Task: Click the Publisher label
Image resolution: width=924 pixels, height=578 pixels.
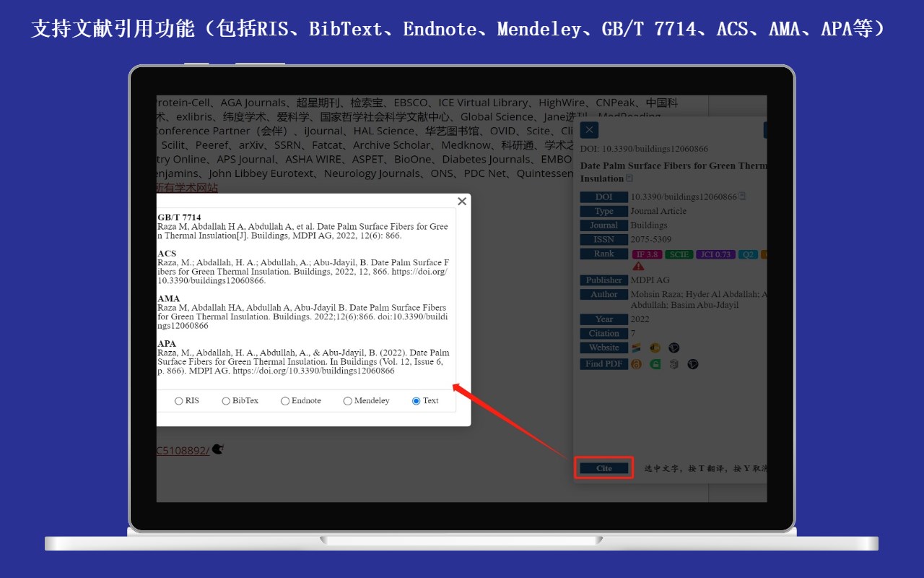Action: click(x=604, y=280)
